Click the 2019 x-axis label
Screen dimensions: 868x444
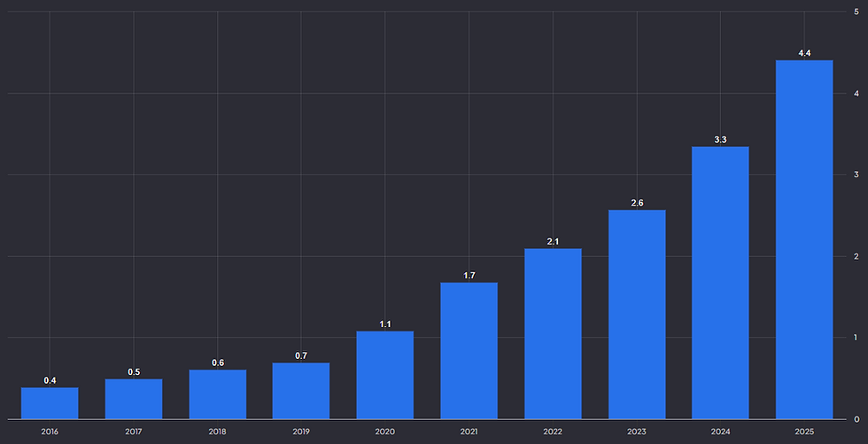[301, 432]
